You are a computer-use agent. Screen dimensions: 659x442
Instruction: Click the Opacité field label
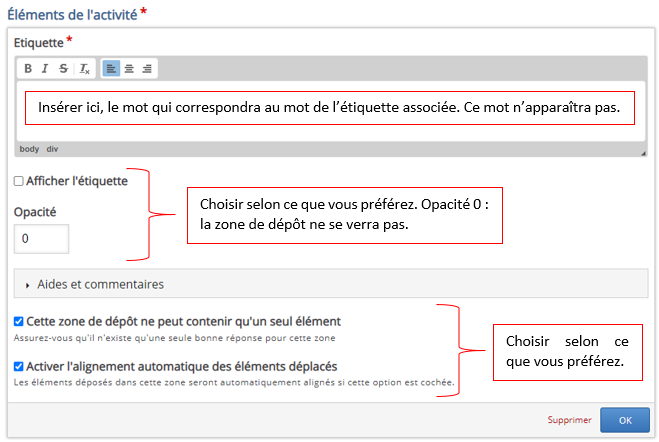[x=35, y=212]
